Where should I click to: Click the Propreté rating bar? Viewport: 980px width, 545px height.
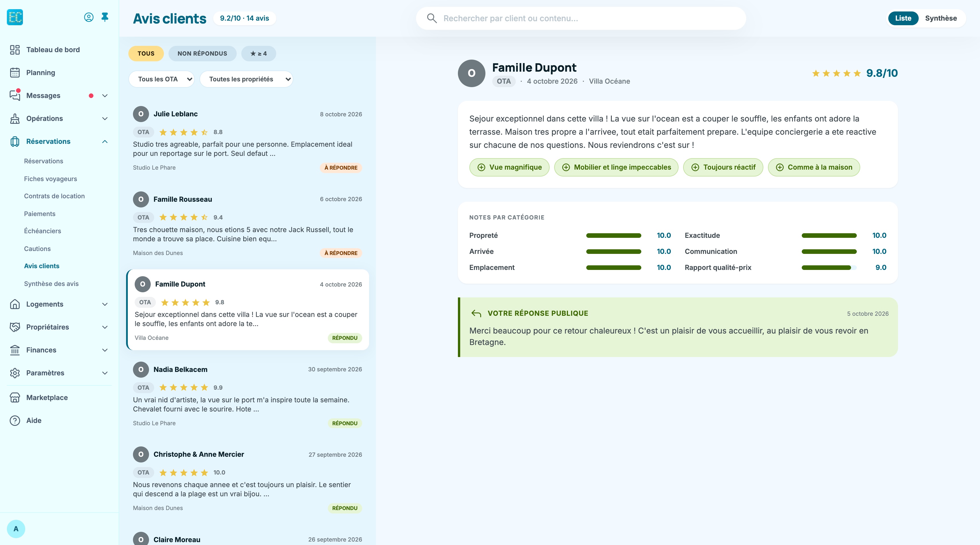[614, 236]
